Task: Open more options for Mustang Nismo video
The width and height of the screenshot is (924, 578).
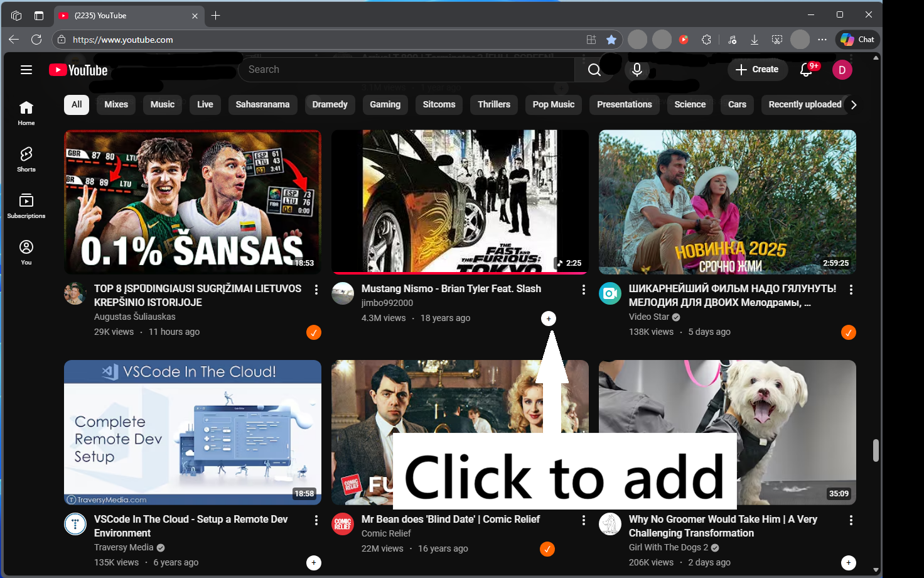Action: click(x=584, y=290)
